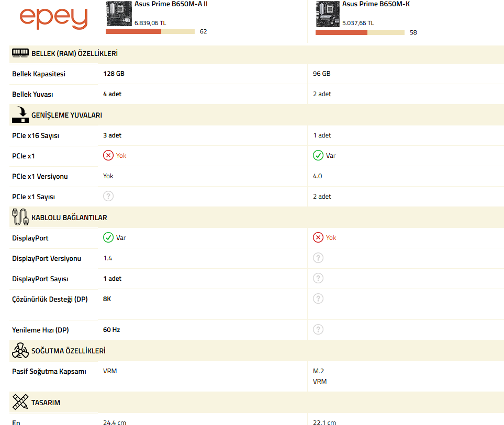Click the 1.4 DisplayPort version value
The height and width of the screenshot is (425, 504).
[x=108, y=258]
